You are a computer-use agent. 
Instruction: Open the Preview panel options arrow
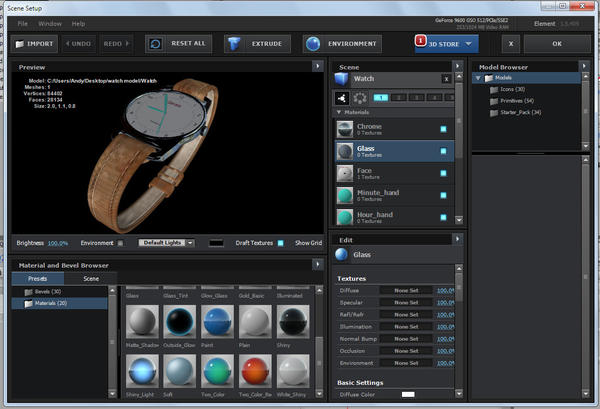click(x=318, y=67)
